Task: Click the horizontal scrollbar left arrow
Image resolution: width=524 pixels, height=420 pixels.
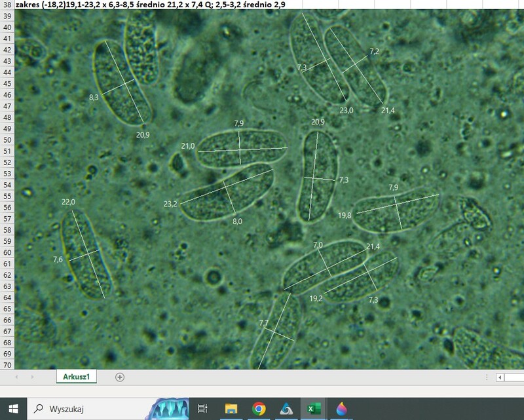Action: point(500,377)
